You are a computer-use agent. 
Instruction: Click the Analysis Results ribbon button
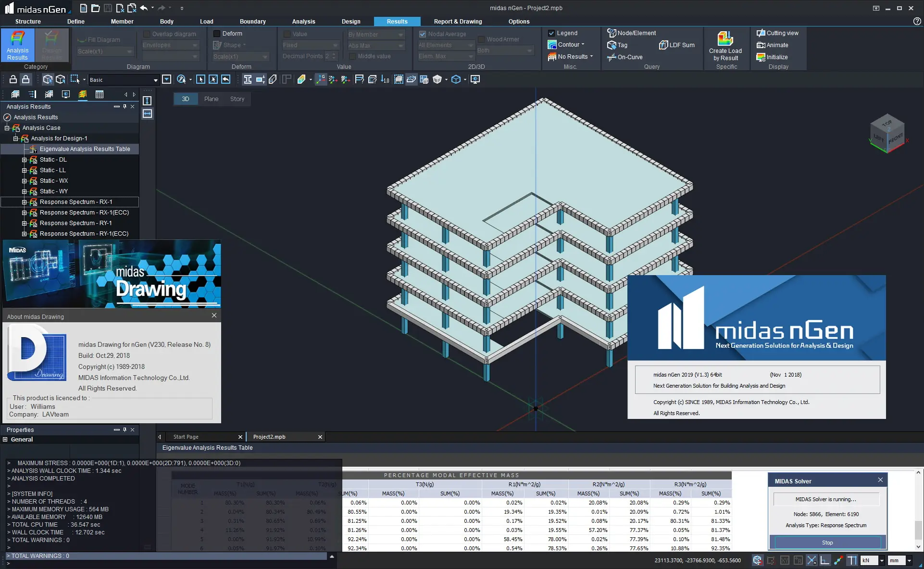pyautogui.click(x=17, y=45)
